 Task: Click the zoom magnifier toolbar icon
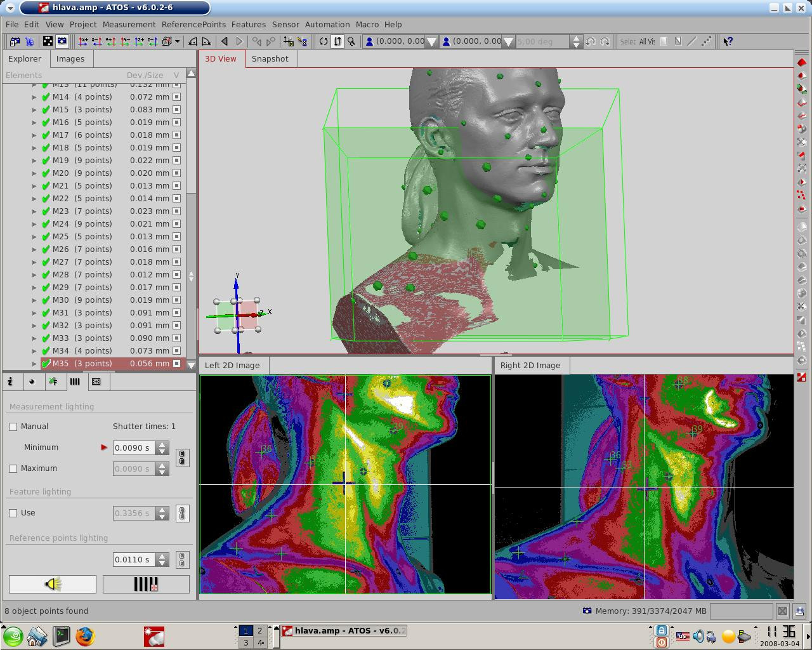[x=351, y=42]
